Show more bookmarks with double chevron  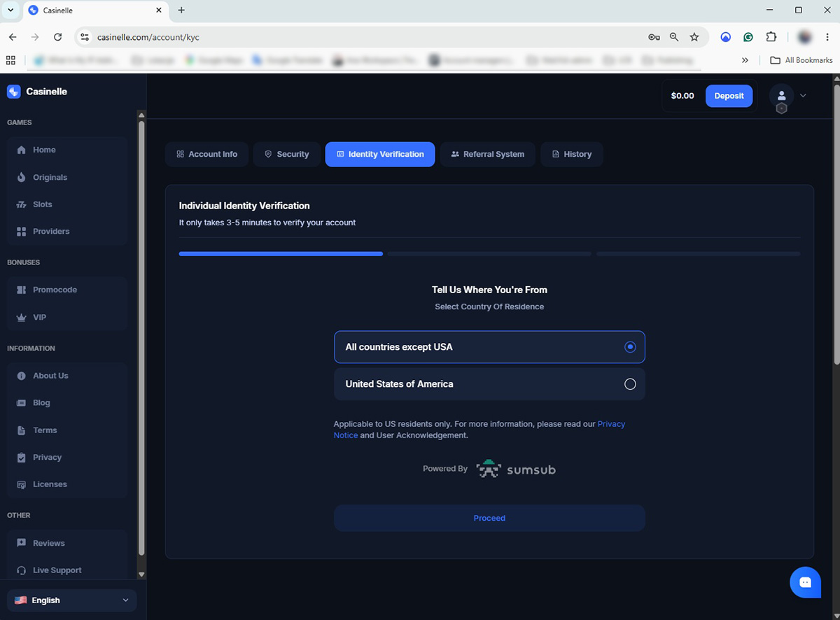pos(745,60)
